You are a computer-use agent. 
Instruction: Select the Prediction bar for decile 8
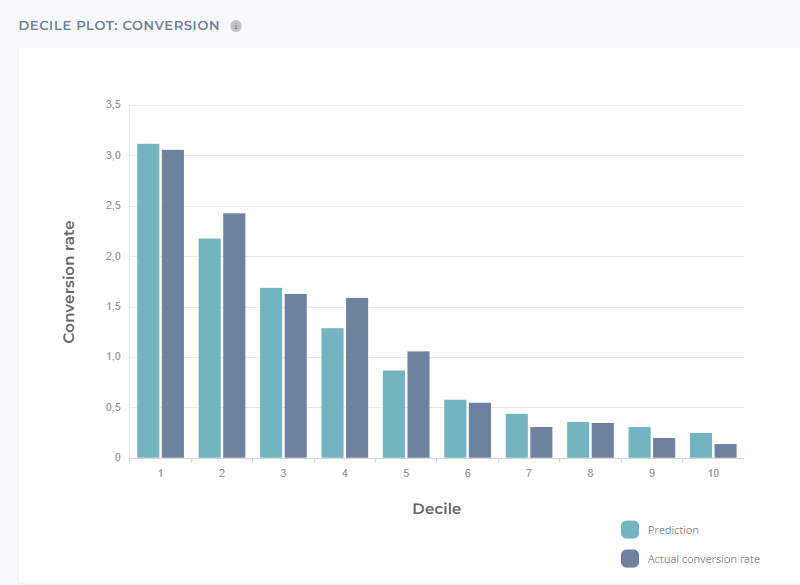coord(578,440)
